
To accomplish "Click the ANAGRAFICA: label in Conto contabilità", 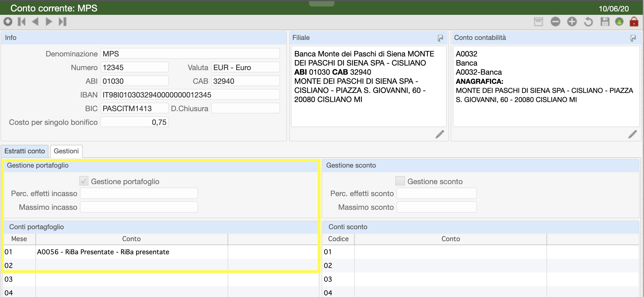I will 479,82.
